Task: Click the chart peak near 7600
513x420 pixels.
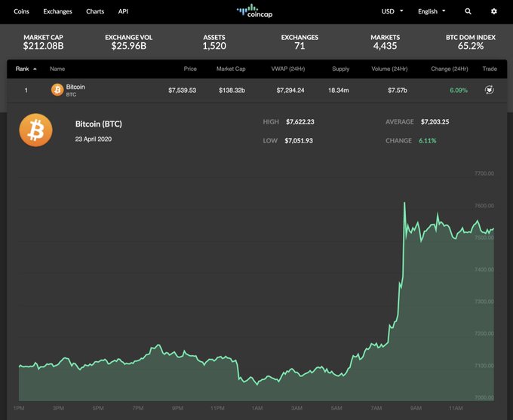Action: (404, 204)
